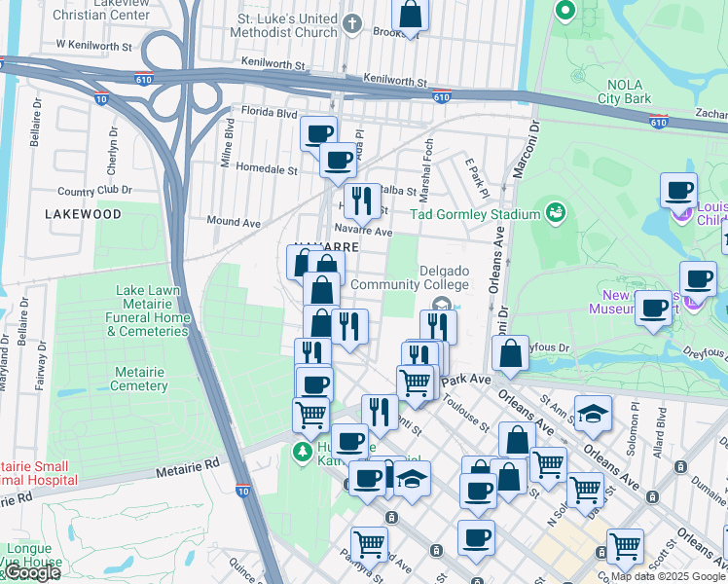Click the transit stop icon on Orleans Ave
Screen dimensions: 728x584
[x=652, y=497]
